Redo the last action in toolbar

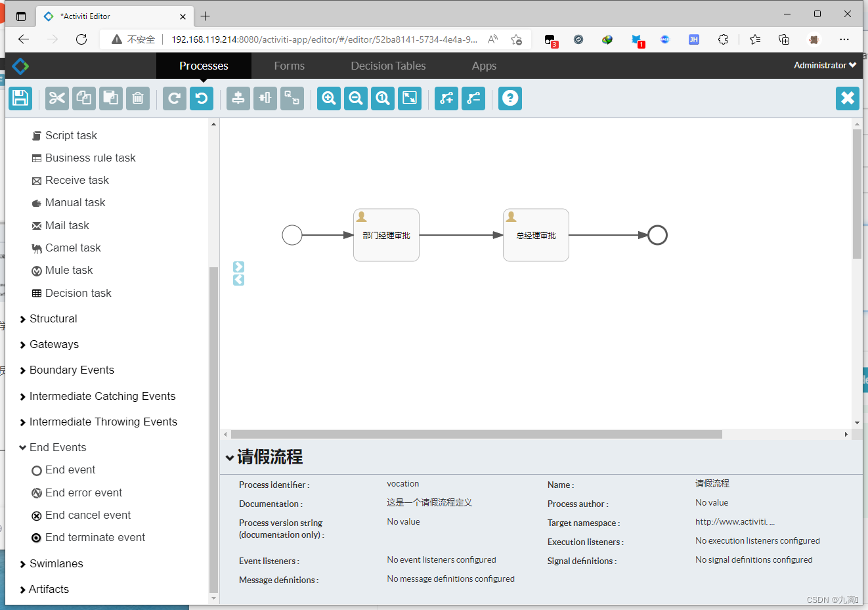click(175, 98)
